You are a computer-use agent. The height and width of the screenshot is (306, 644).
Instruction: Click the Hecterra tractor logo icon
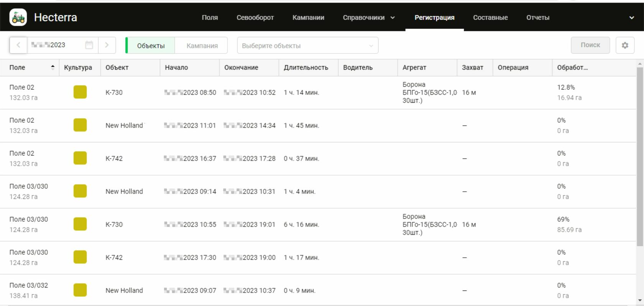pyautogui.click(x=18, y=17)
